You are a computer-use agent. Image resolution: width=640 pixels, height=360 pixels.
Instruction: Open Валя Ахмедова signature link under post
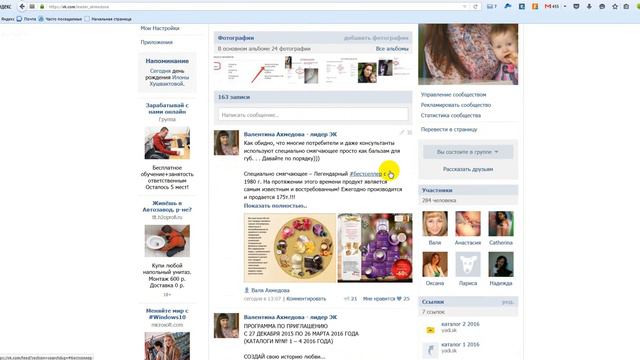tap(270, 290)
